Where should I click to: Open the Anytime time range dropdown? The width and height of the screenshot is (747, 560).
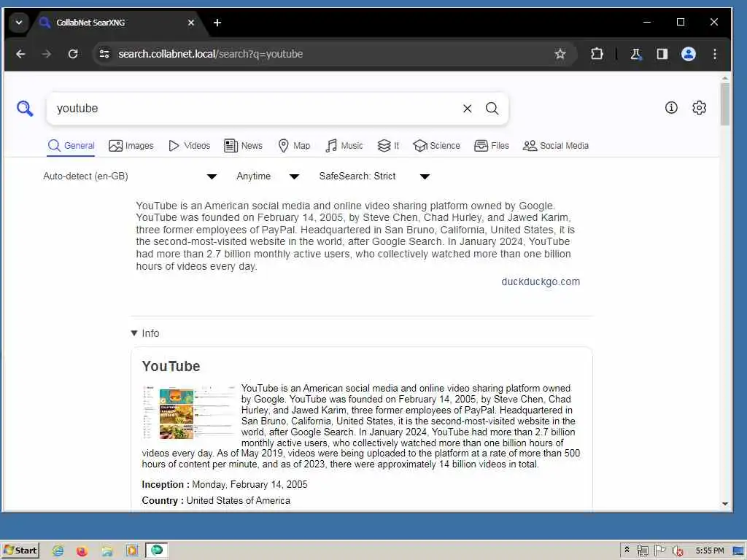pos(268,176)
